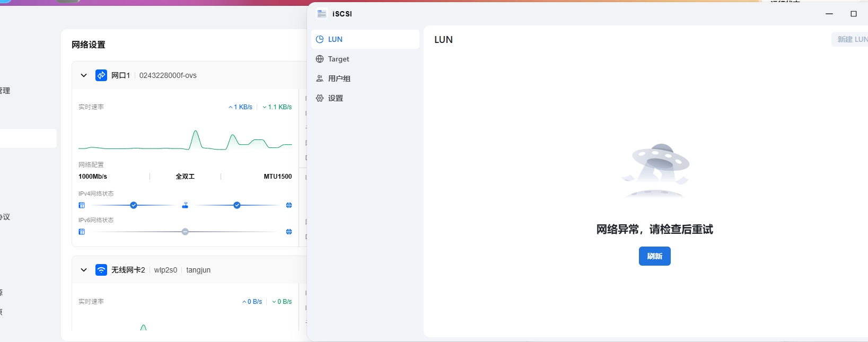Click the 无线网卡2 wifi icon
The image size is (868, 342).
[x=101, y=270]
